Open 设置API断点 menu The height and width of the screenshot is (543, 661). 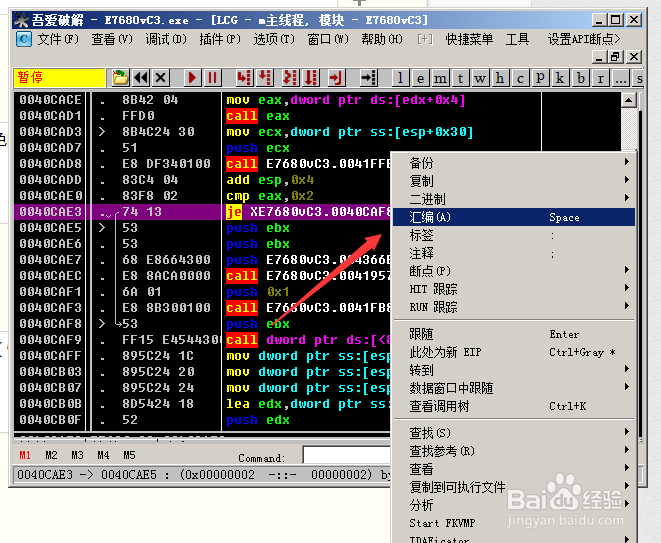(584, 39)
